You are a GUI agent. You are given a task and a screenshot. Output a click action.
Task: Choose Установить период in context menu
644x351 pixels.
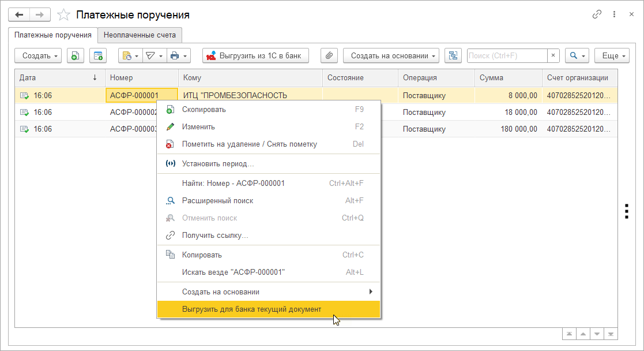coord(217,163)
